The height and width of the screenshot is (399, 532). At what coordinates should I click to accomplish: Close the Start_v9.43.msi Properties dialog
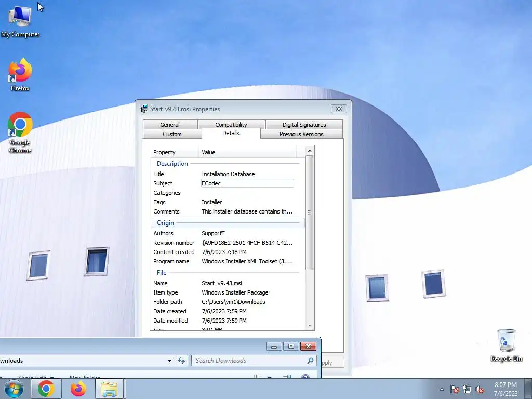(x=339, y=109)
